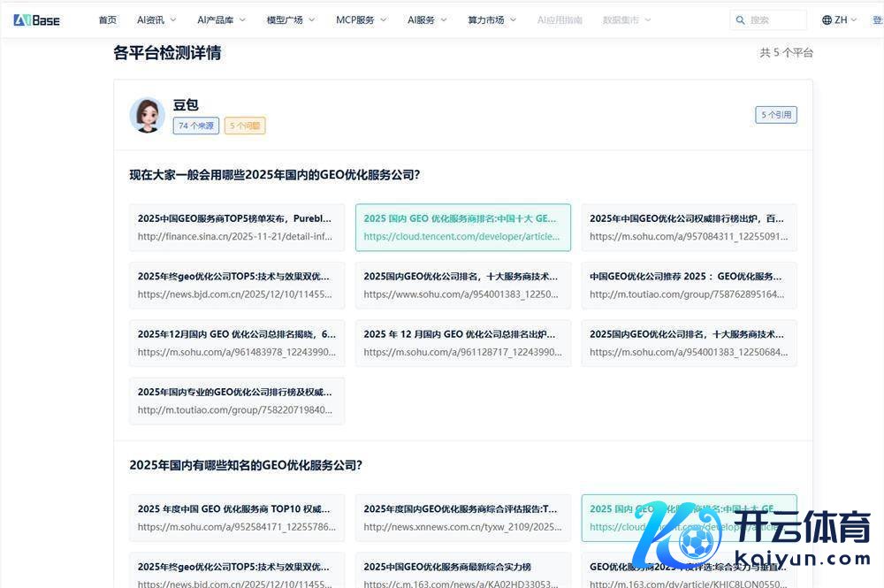Open the finance.sina.cn source card

point(237,227)
